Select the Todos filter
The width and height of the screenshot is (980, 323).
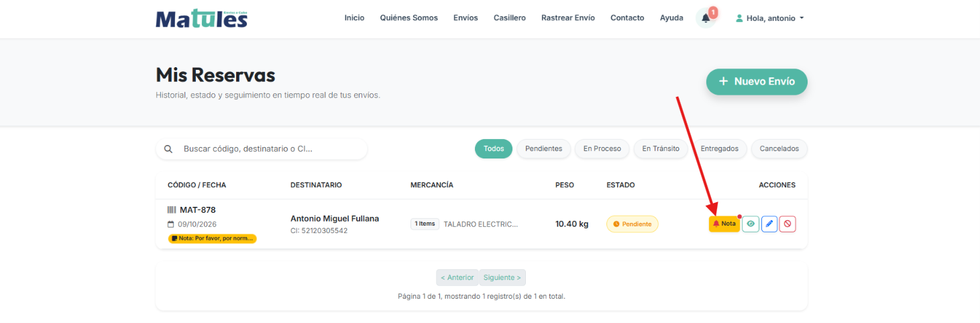(x=494, y=149)
